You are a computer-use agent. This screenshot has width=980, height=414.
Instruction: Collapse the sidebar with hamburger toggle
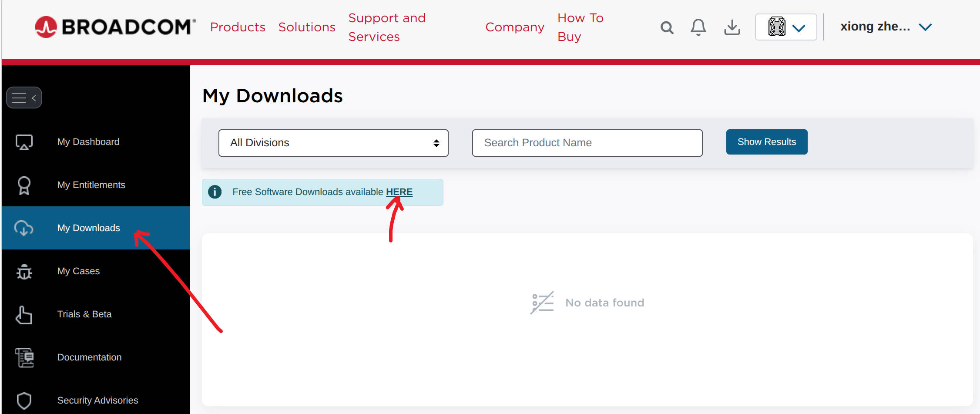pyautogui.click(x=24, y=98)
